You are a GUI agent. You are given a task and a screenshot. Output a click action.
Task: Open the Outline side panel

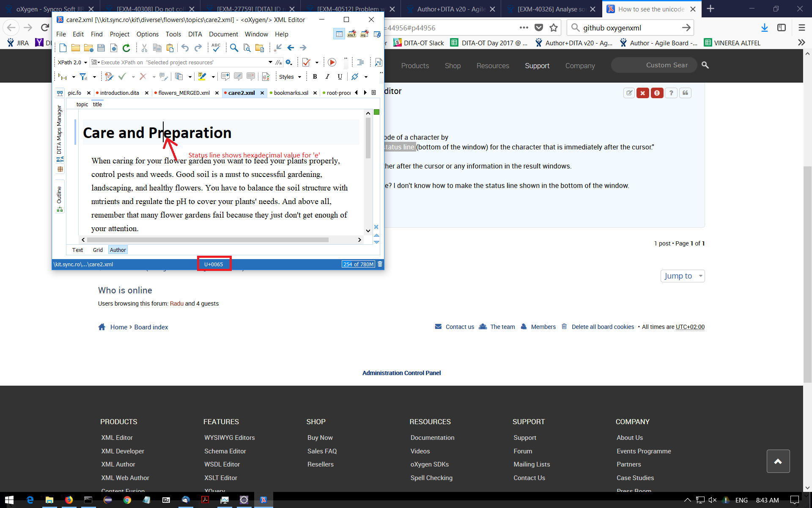pos(59,199)
